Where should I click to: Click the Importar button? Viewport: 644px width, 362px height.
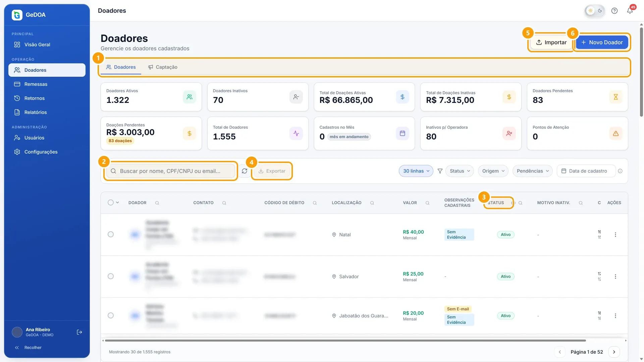point(551,42)
